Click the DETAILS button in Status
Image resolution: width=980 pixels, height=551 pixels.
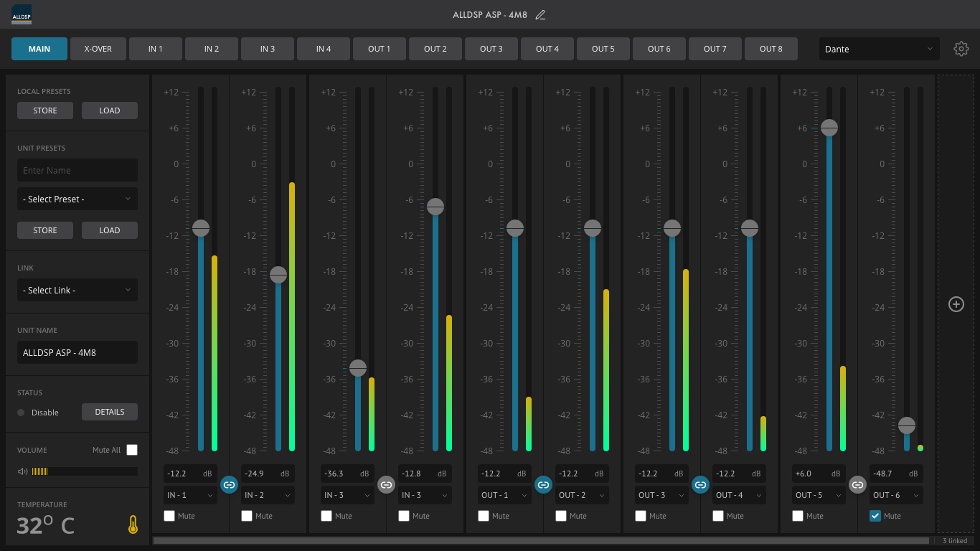pos(109,412)
